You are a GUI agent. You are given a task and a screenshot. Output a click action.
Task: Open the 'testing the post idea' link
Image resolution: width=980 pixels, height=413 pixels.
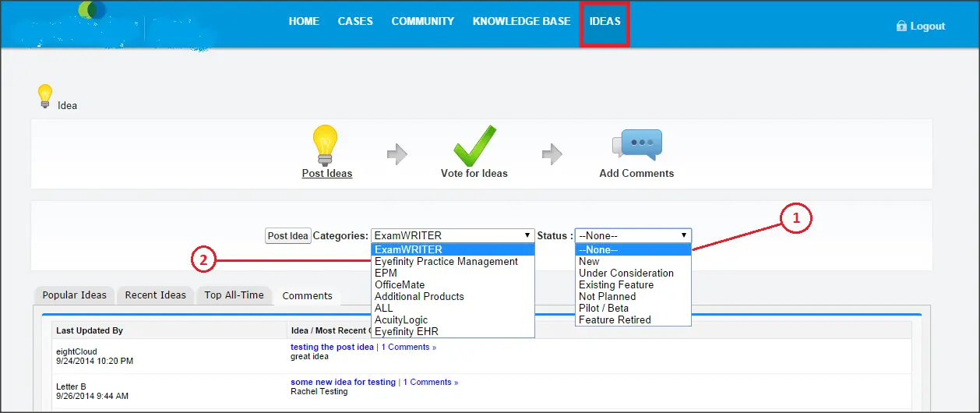point(332,347)
